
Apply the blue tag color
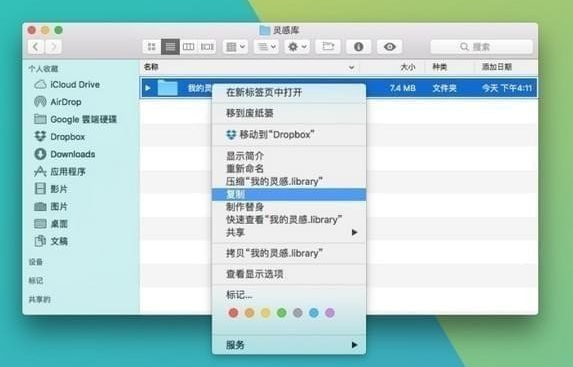coord(314,313)
